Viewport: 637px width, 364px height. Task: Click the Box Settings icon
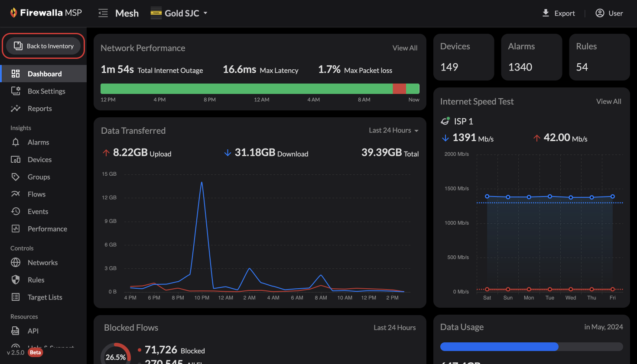16,91
